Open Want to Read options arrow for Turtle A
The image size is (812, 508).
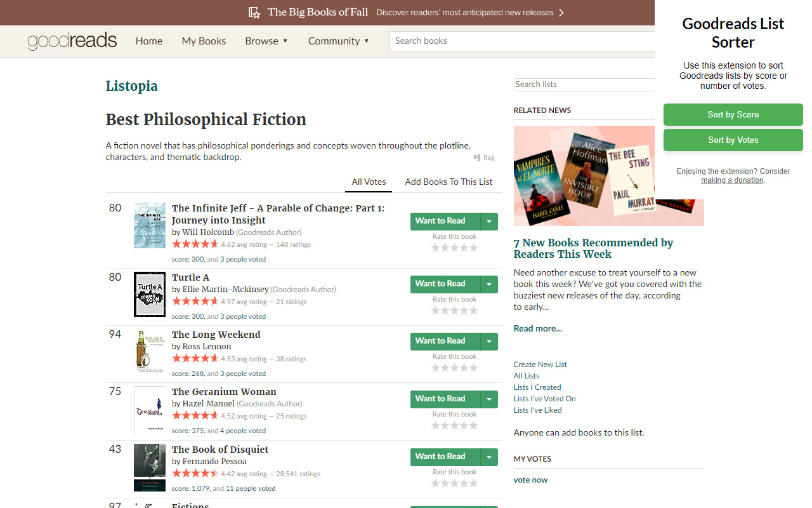(x=488, y=284)
